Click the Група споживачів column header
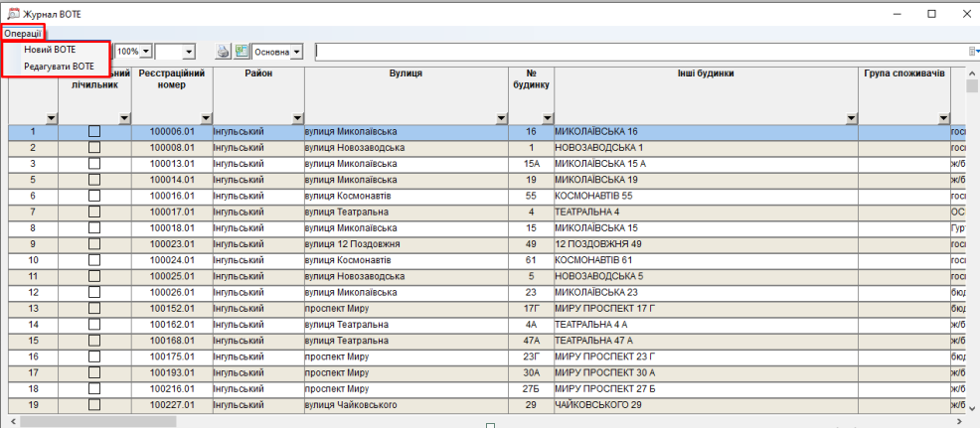The image size is (980, 428). click(x=903, y=73)
